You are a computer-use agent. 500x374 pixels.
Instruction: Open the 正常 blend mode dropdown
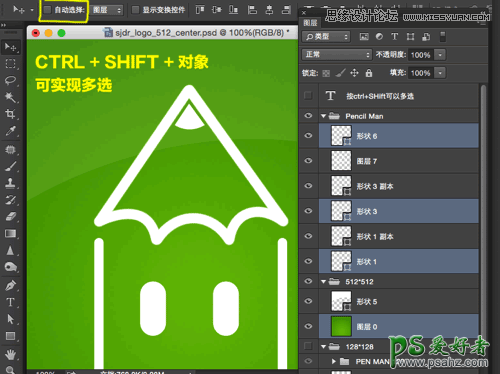pyautogui.click(x=337, y=55)
